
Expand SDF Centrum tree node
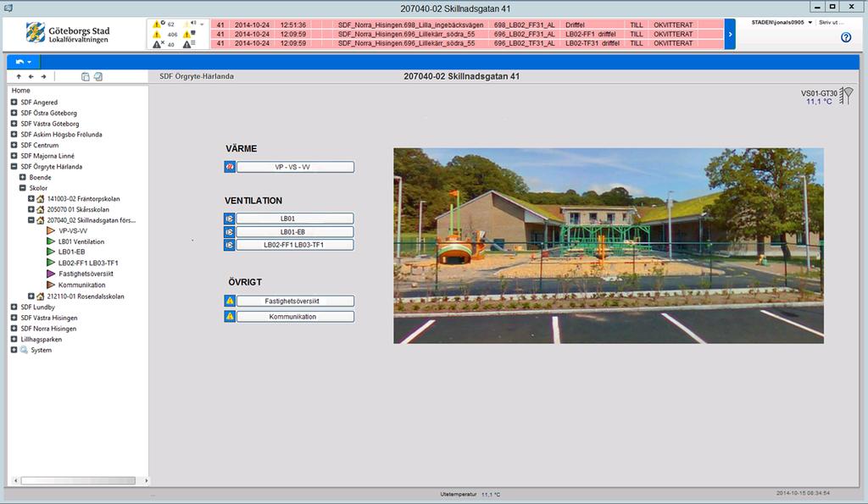point(14,145)
